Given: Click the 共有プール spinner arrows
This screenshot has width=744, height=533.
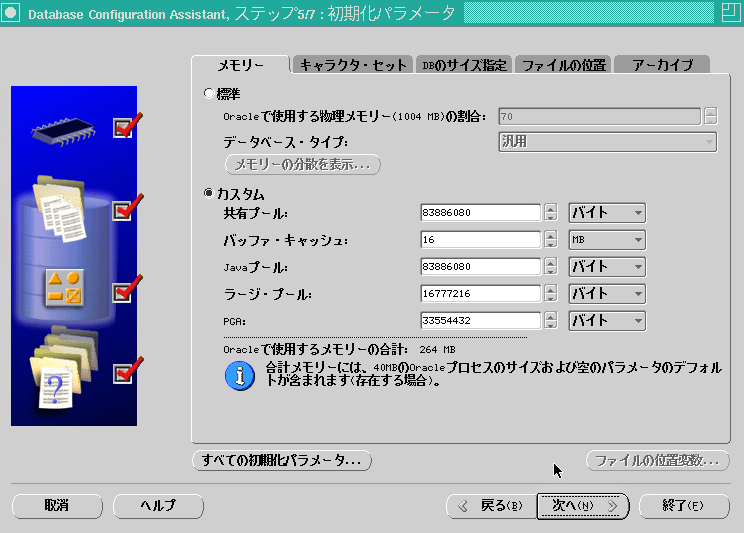Looking at the screenshot, I should pyautogui.click(x=550, y=213).
